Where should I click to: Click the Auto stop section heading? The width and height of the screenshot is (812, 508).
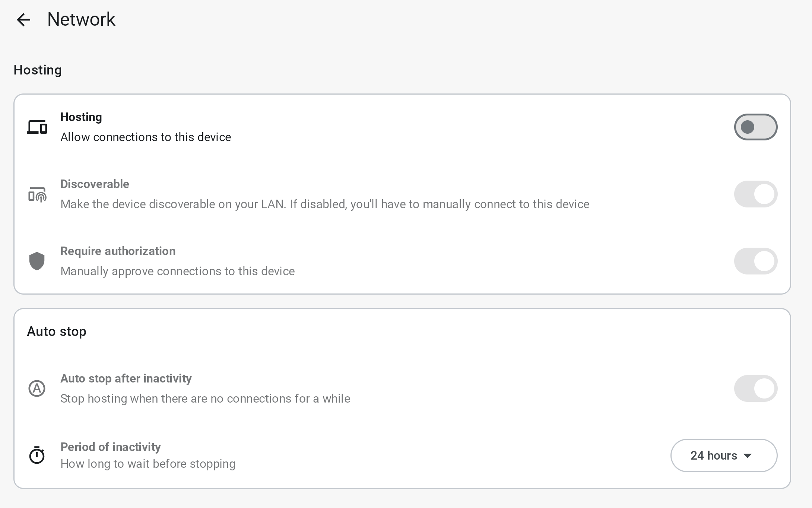pyautogui.click(x=57, y=331)
